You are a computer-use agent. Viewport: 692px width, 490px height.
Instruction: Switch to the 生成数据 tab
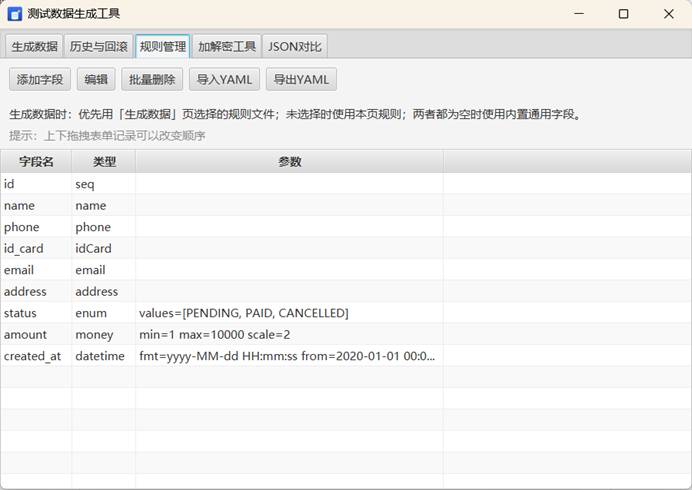(x=34, y=46)
